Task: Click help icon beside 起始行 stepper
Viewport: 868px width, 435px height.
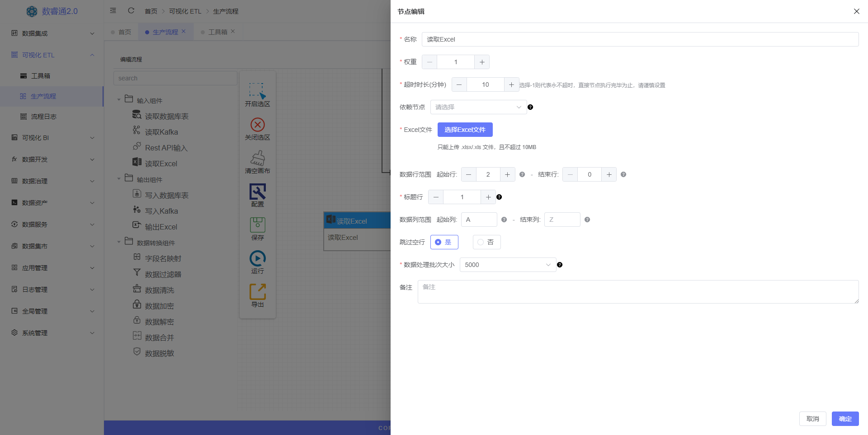Action: pyautogui.click(x=522, y=174)
